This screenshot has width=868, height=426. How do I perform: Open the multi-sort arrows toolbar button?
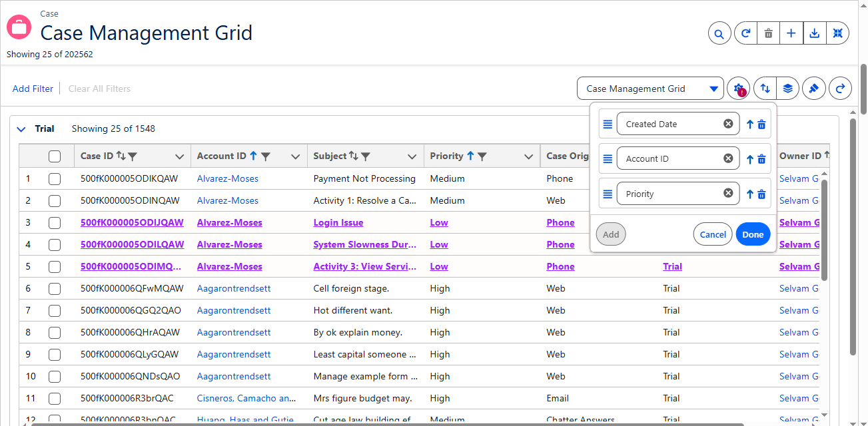coord(765,89)
